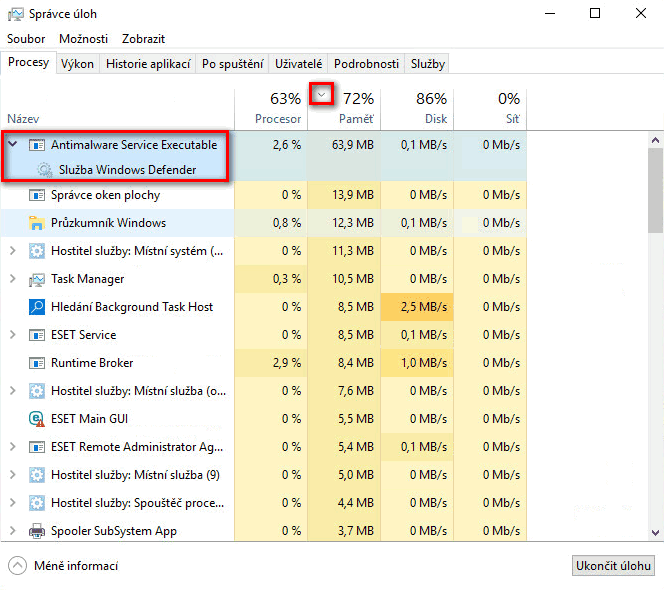Sort by the Procesor column header
Viewport: 664px width, 590px height.
271,109
